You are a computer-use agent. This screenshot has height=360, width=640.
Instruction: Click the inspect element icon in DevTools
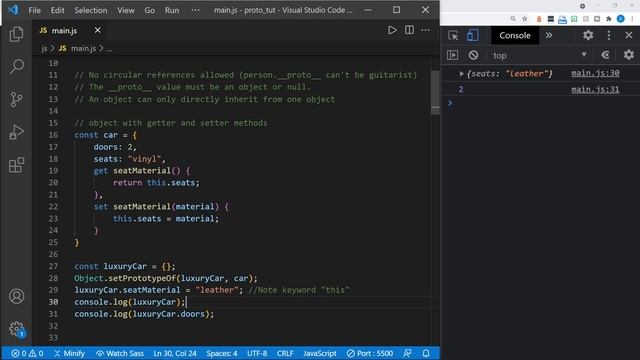pos(453,36)
